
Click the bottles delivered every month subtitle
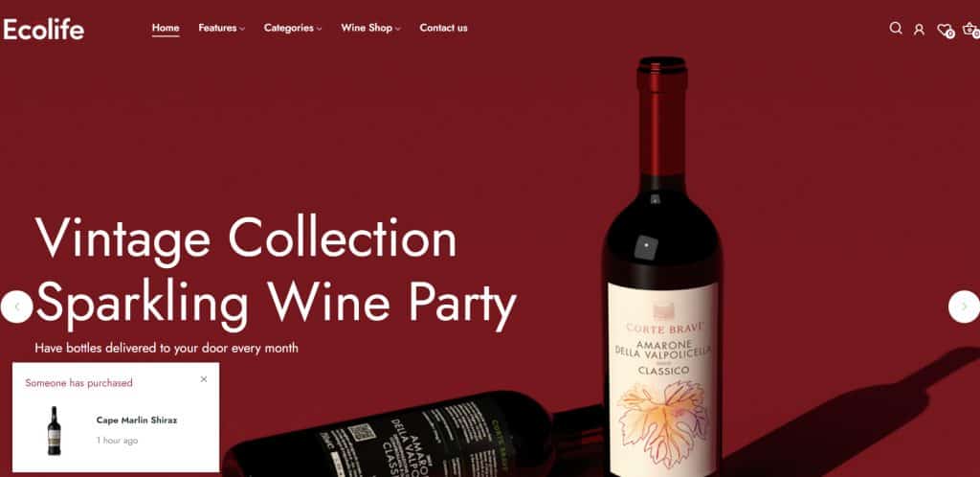[167, 348]
